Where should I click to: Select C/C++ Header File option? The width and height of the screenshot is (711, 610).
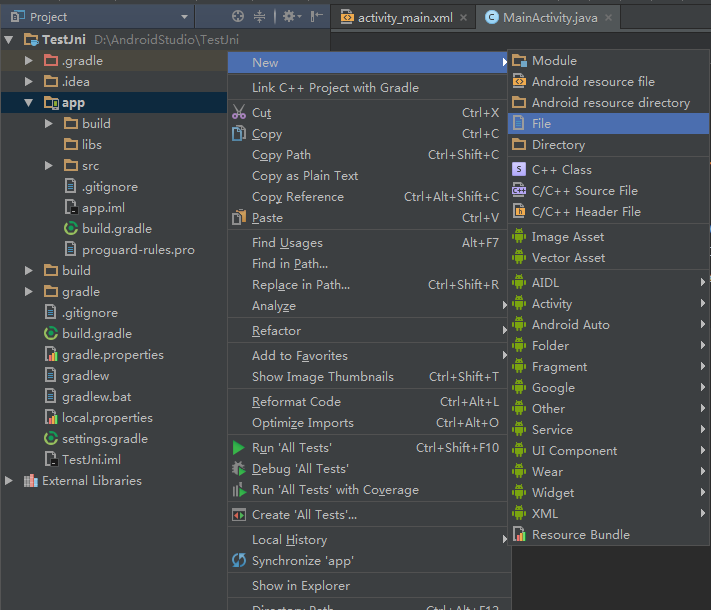(x=586, y=212)
